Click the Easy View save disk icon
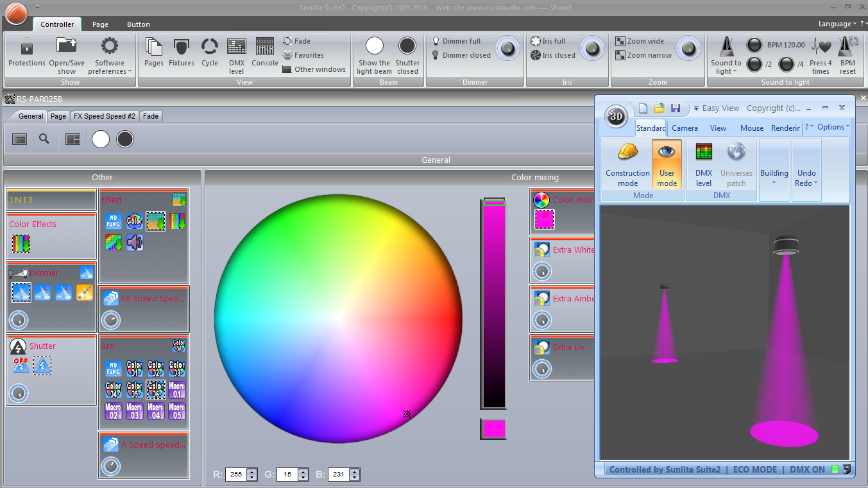Screen dimensions: 868x488 (x=676, y=108)
